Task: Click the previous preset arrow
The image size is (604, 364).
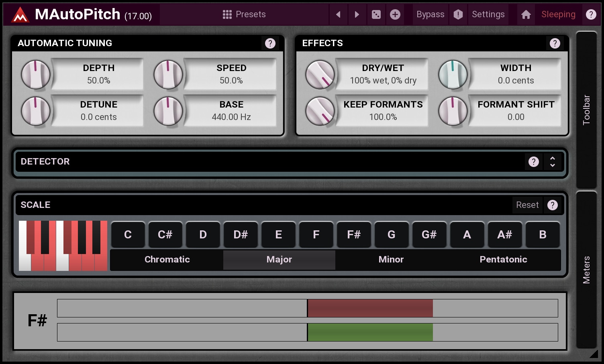Action: click(338, 15)
